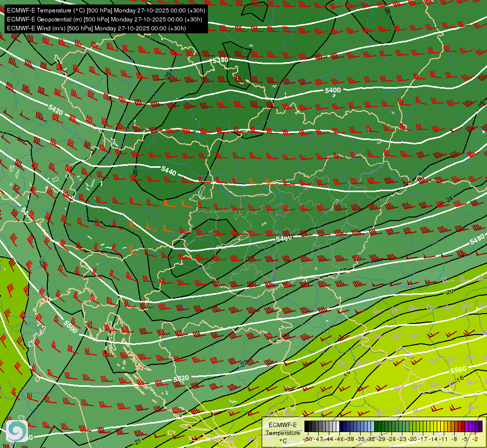Click the -50 value in the legend
Screen dimensions: 487x448
[307, 440]
